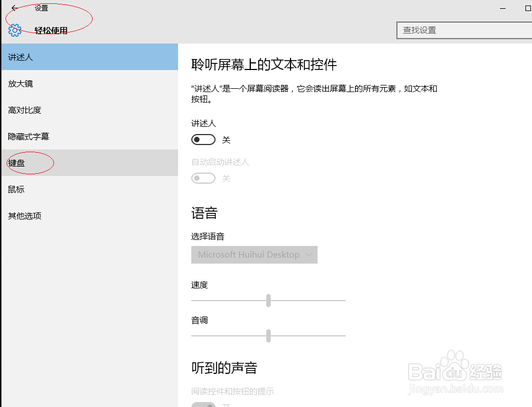Click the 速度 slider handle

tap(268, 301)
